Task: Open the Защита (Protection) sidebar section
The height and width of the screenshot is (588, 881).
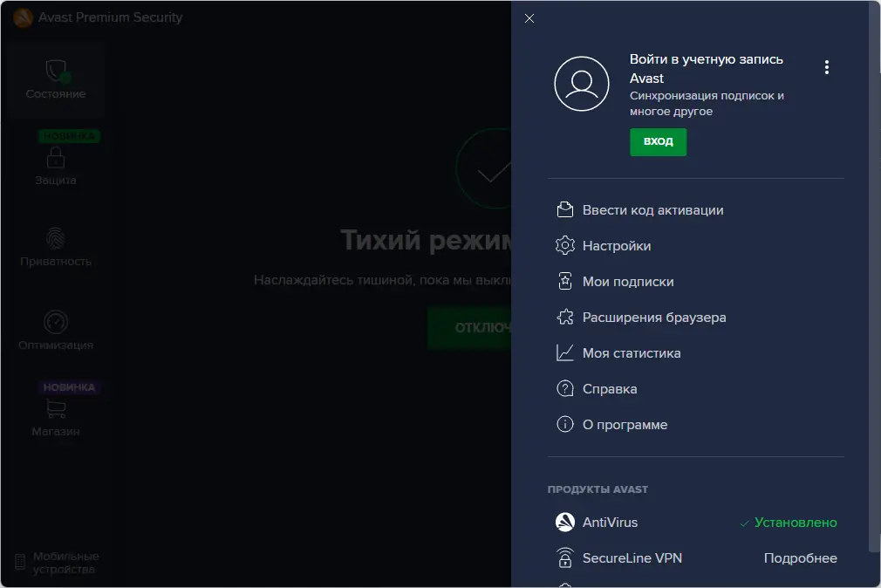Action: pyautogui.click(x=55, y=166)
